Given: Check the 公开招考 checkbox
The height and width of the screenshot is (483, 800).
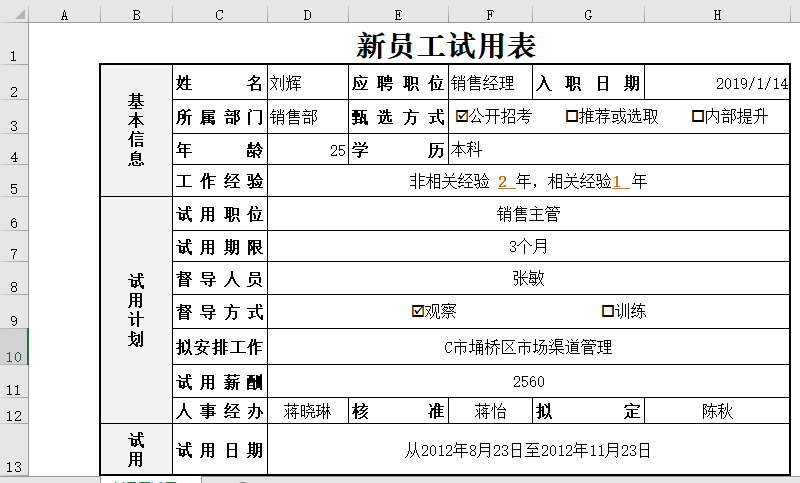Looking at the screenshot, I should [461, 116].
